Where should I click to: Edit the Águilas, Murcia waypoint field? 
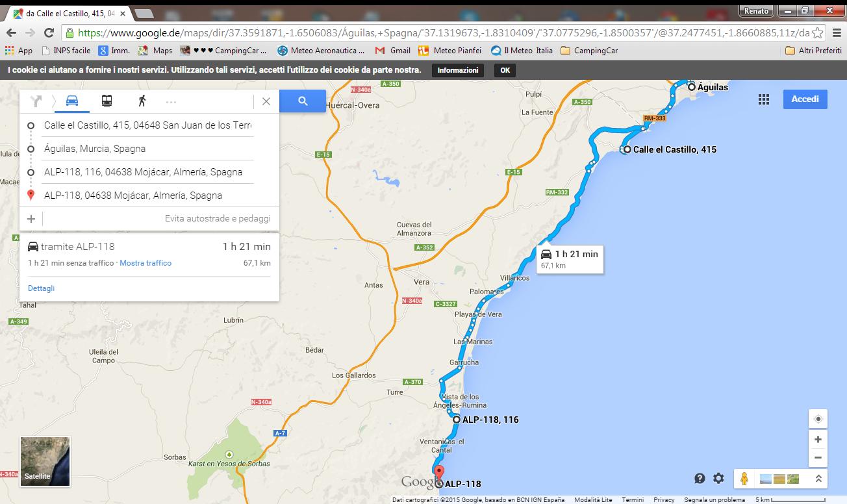coord(148,149)
